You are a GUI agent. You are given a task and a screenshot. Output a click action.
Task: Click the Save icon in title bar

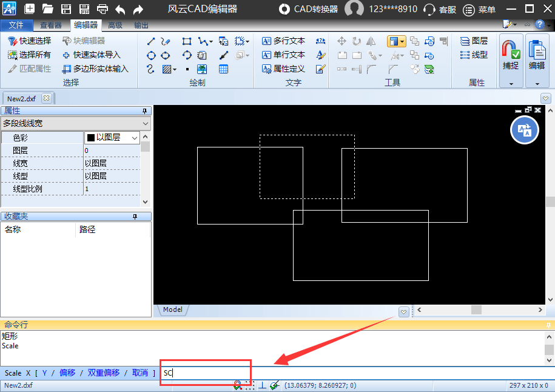[67, 9]
